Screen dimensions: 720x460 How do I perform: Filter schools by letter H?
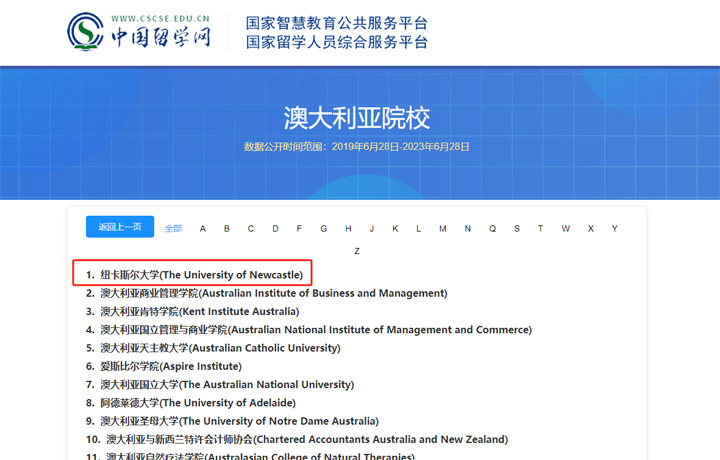[x=348, y=229]
